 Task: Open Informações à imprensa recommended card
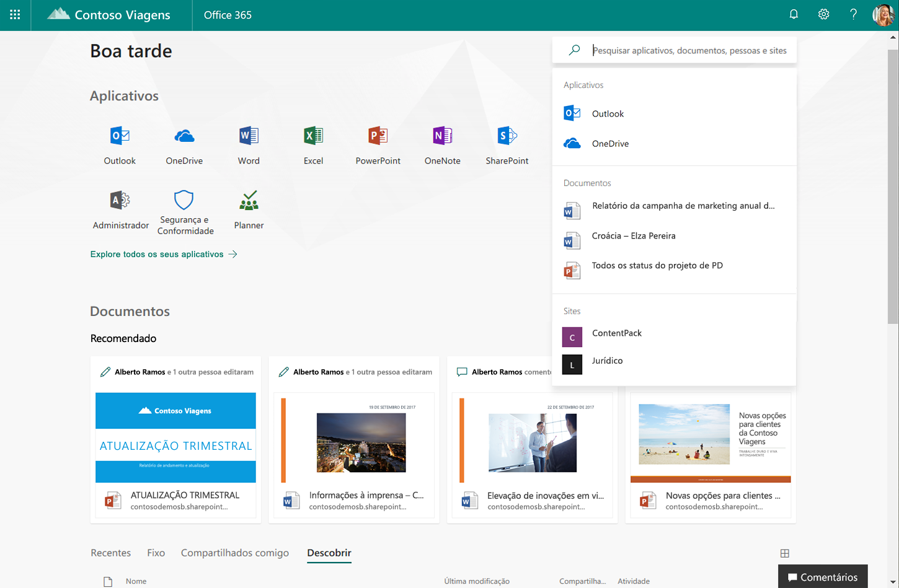354,439
